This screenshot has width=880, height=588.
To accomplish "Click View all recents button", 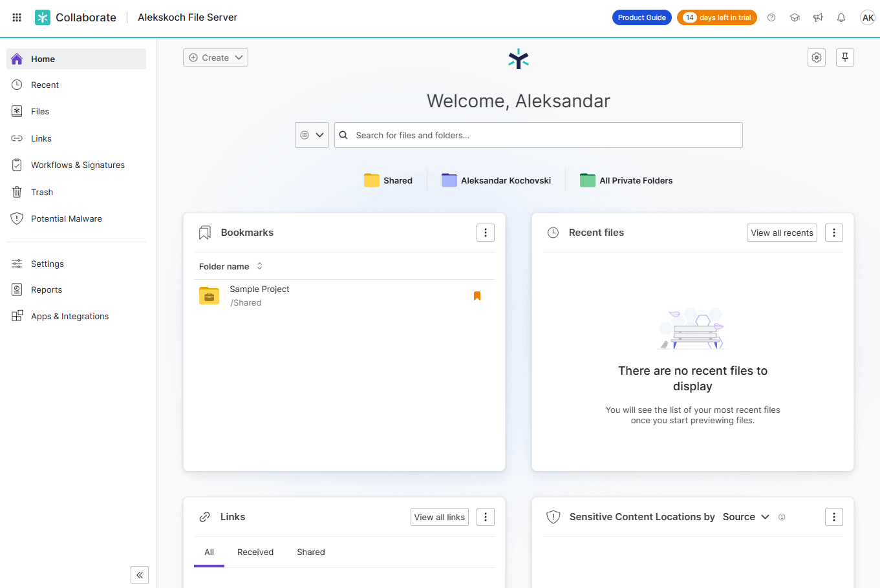I will (782, 233).
